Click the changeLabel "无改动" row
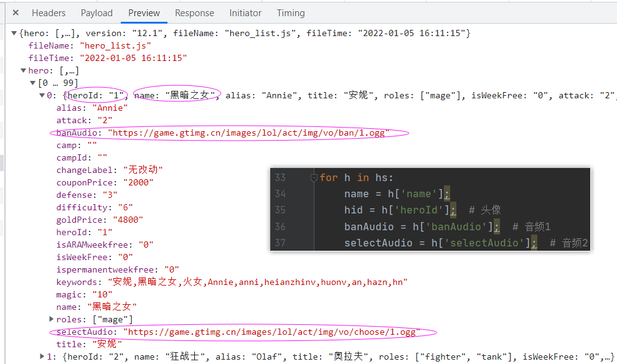This screenshot has height=364, width=617. [110, 170]
